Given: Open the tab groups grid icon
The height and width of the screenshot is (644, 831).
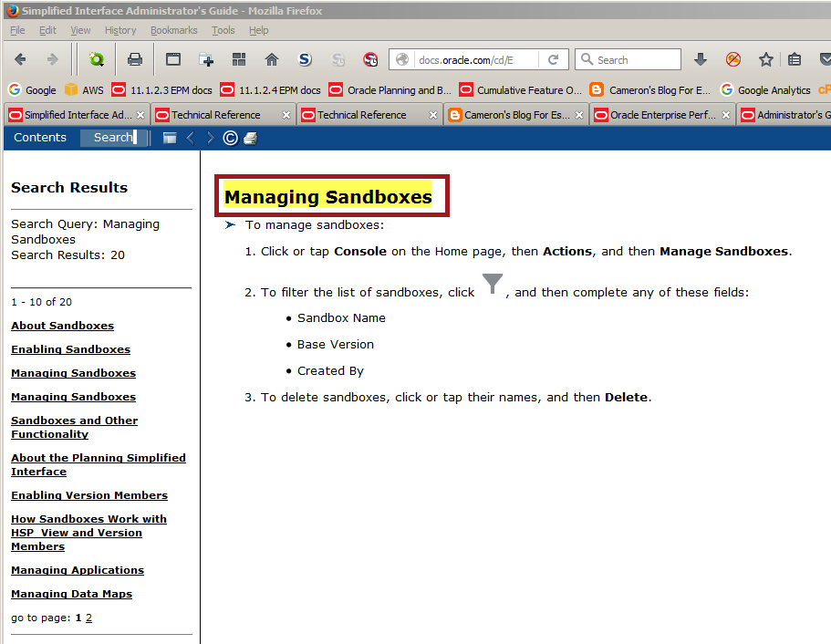Looking at the screenshot, I should click(239, 59).
